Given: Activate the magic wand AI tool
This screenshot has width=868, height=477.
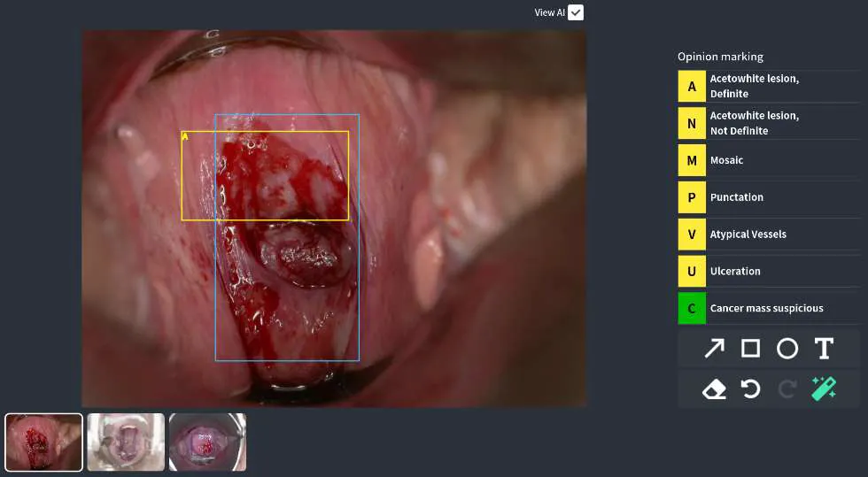Looking at the screenshot, I should pos(824,389).
